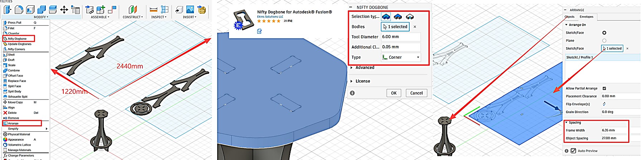Select the Plane radio button
Image resolution: width=644 pixels, height=160 pixels.
pos(604,40)
